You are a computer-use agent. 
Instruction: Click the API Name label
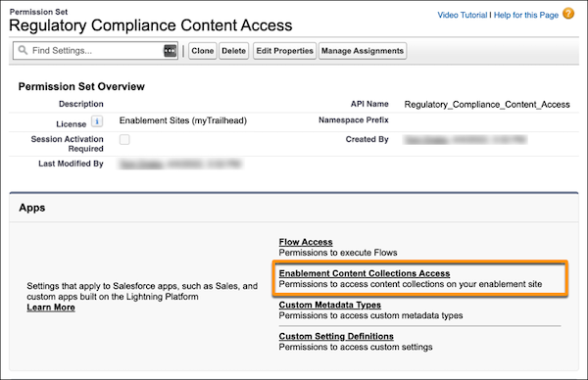tap(369, 104)
